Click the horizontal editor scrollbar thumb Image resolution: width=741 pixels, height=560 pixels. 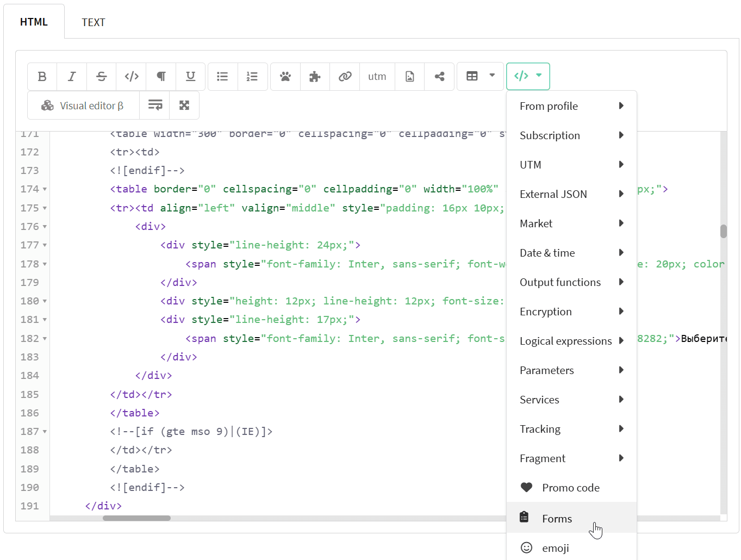[136, 518]
